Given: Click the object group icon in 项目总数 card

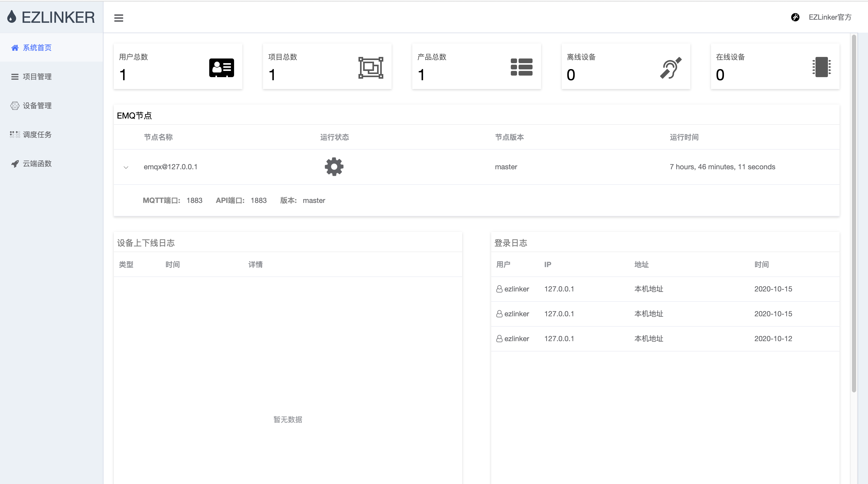Looking at the screenshot, I should (x=371, y=68).
